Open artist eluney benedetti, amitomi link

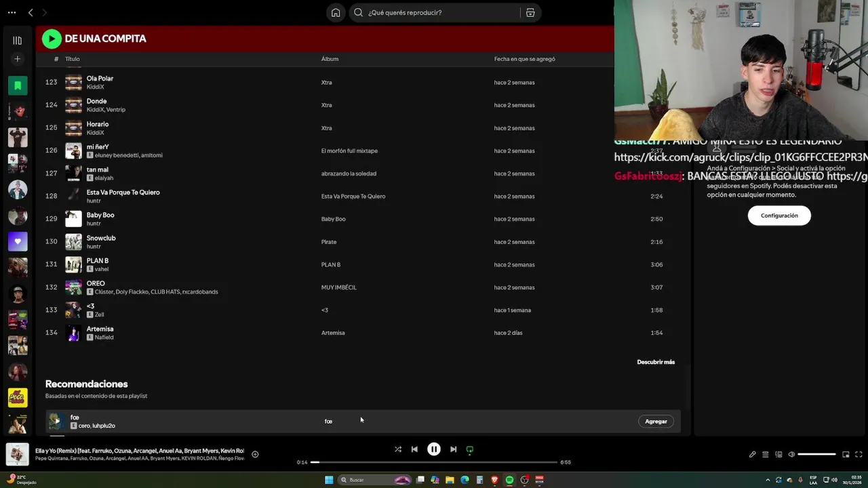coord(128,155)
